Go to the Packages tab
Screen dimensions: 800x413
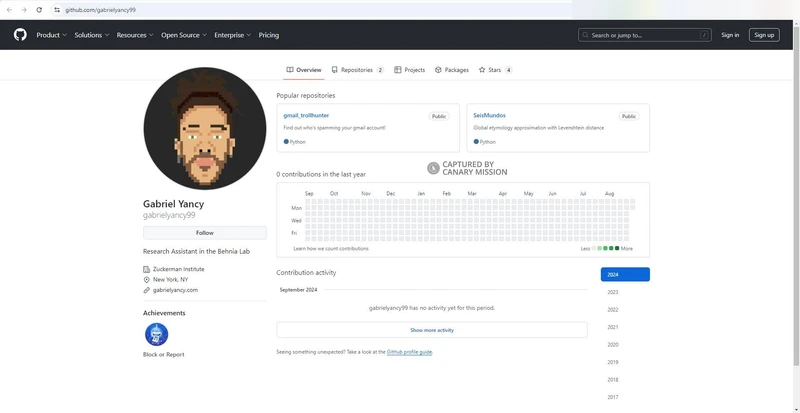point(452,70)
